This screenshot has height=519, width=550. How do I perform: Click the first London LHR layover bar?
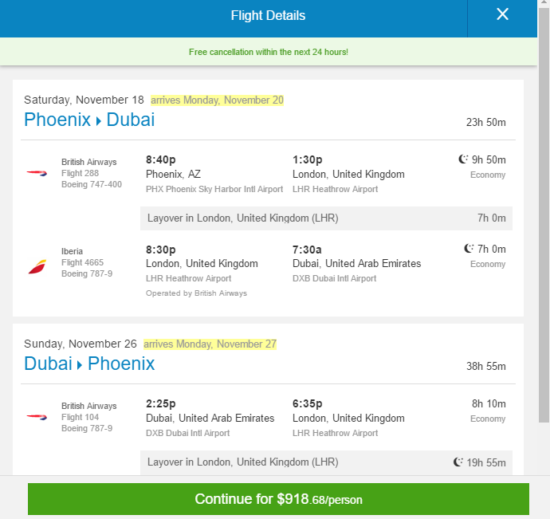coord(326,218)
